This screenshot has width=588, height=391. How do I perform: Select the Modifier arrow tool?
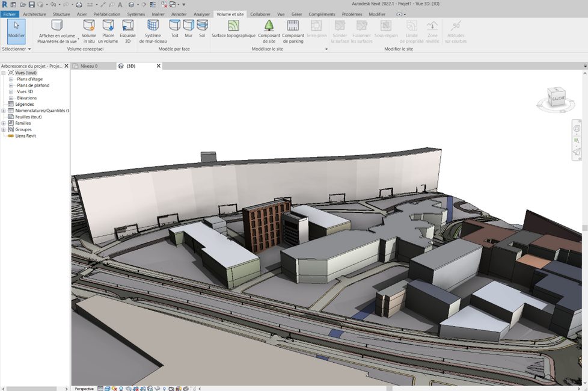pyautogui.click(x=16, y=29)
